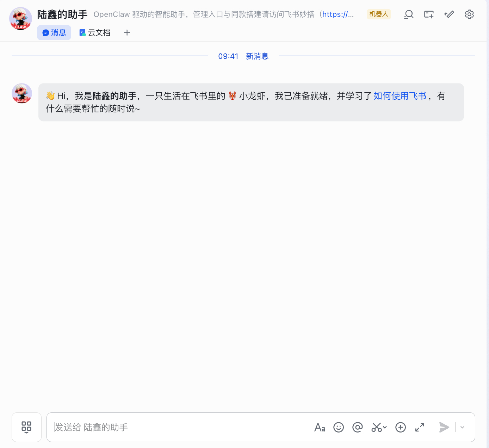Switch to the 消息 tab
The height and width of the screenshot is (448, 489).
(x=54, y=32)
